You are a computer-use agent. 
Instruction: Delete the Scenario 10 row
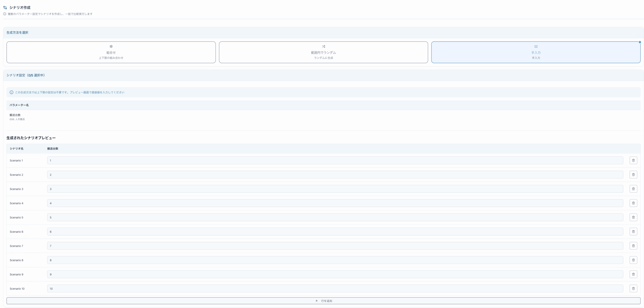click(633, 288)
